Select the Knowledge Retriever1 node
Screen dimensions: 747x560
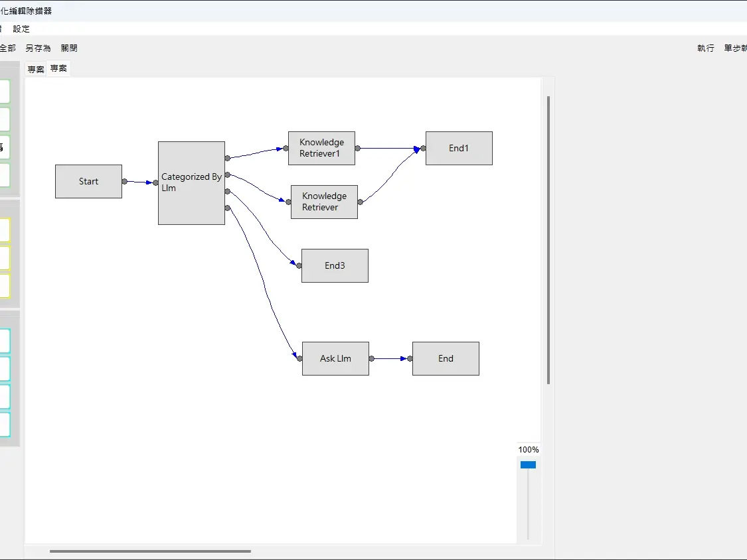click(321, 148)
